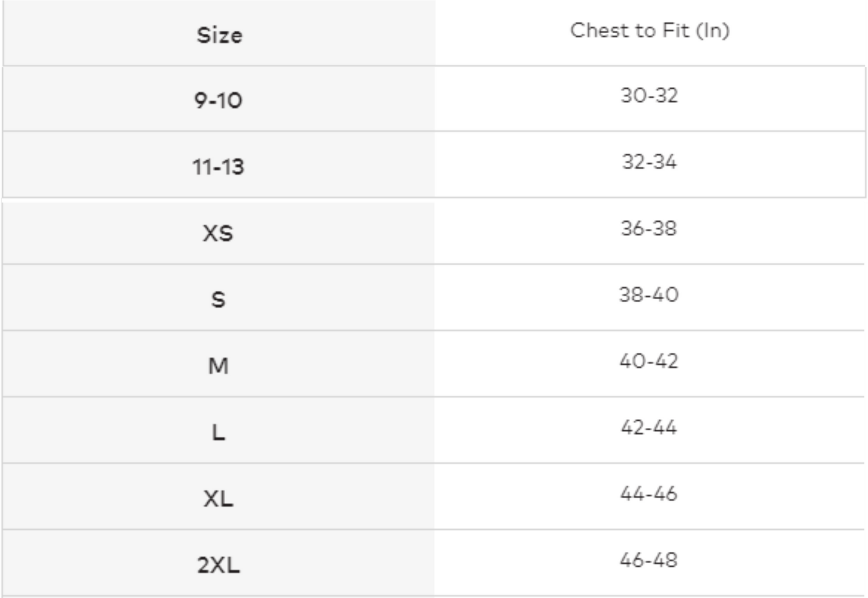868x598 pixels.
Task: Click the 38-40 chest measurement
Action: pyautogui.click(x=649, y=294)
